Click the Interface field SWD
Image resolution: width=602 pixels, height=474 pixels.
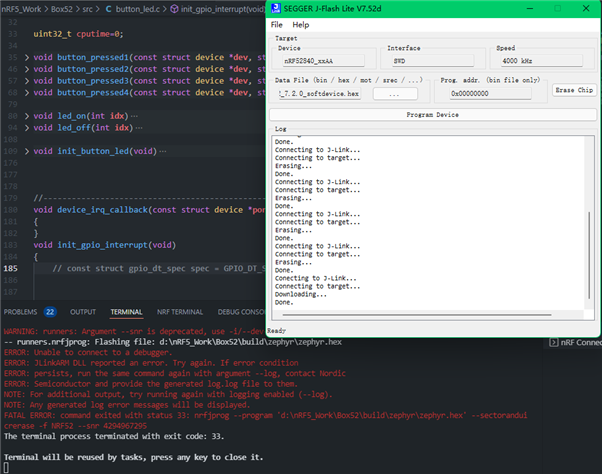coord(432,61)
